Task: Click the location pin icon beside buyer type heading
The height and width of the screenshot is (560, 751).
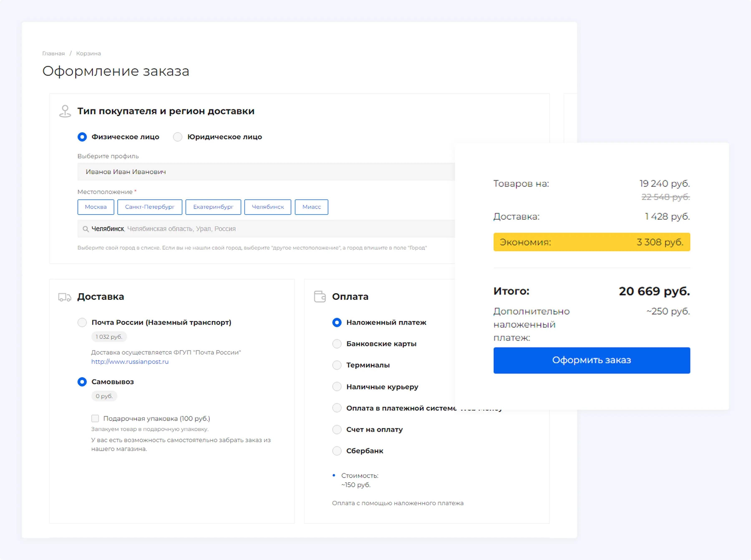Action: pyautogui.click(x=65, y=111)
